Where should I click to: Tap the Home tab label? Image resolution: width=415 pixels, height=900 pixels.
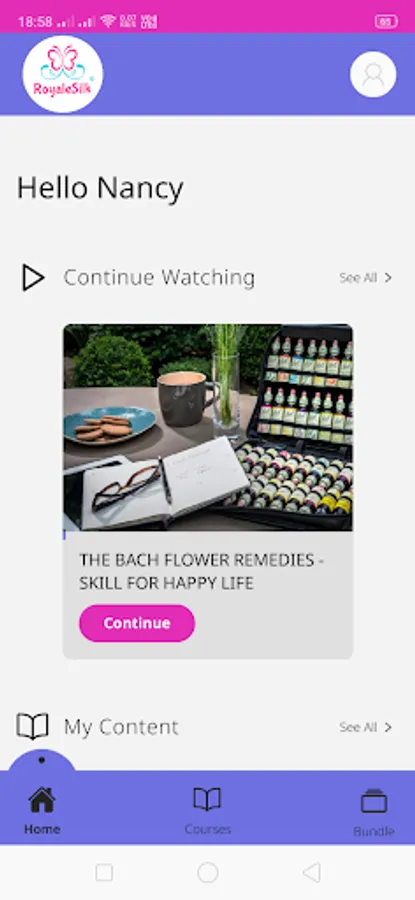pyautogui.click(x=42, y=829)
